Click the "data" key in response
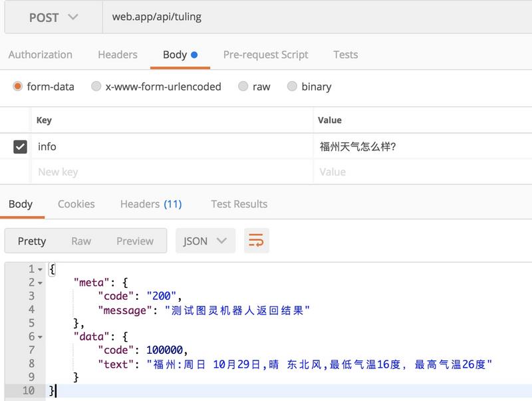 (91, 337)
